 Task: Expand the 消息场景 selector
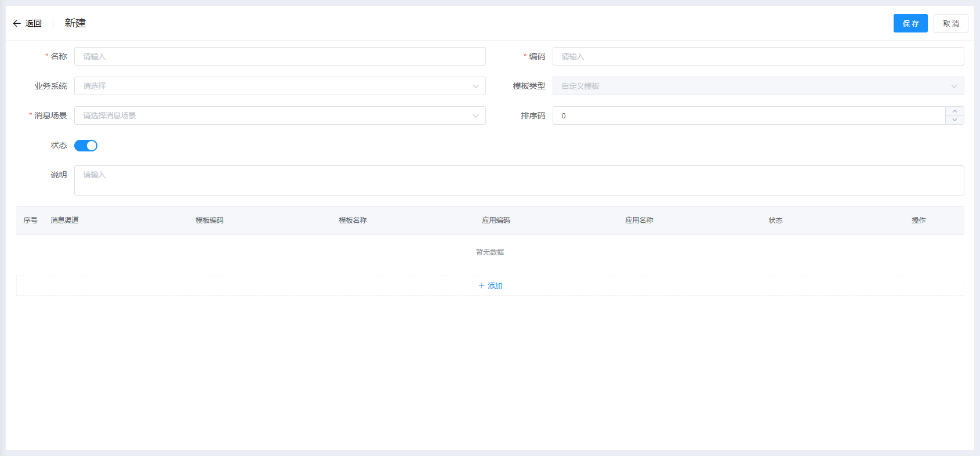tap(280, 115)
